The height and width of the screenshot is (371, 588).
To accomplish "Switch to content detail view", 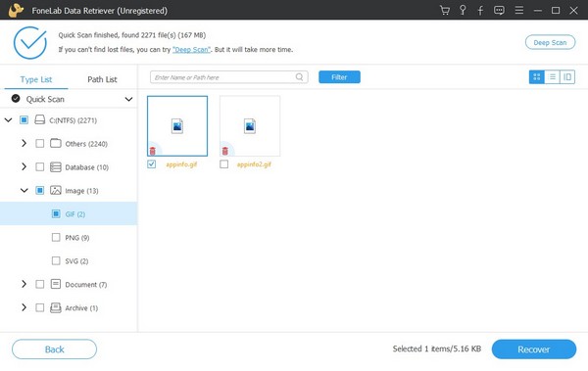I will 567,77.
